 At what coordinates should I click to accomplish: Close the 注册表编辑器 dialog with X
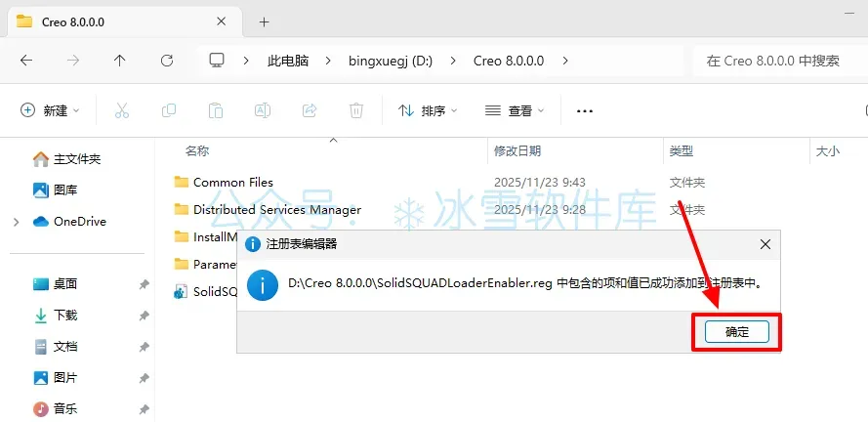click(765, 244)
